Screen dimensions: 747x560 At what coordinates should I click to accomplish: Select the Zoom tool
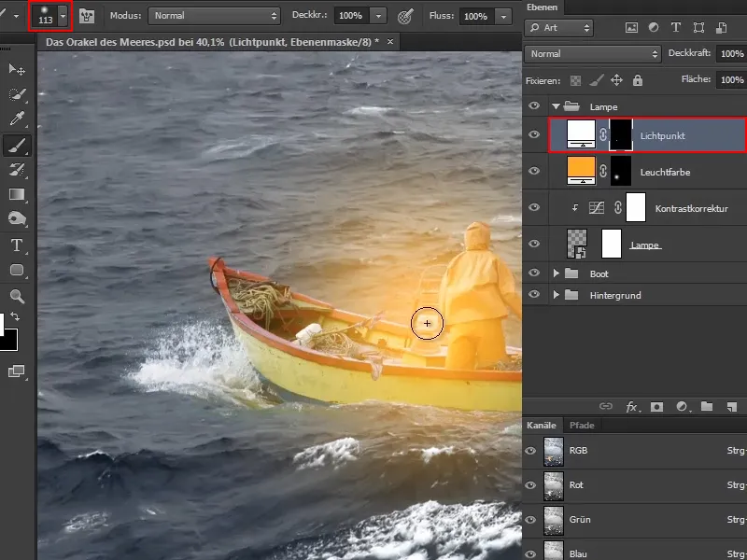pyautogui.click(x=17, y=296)
